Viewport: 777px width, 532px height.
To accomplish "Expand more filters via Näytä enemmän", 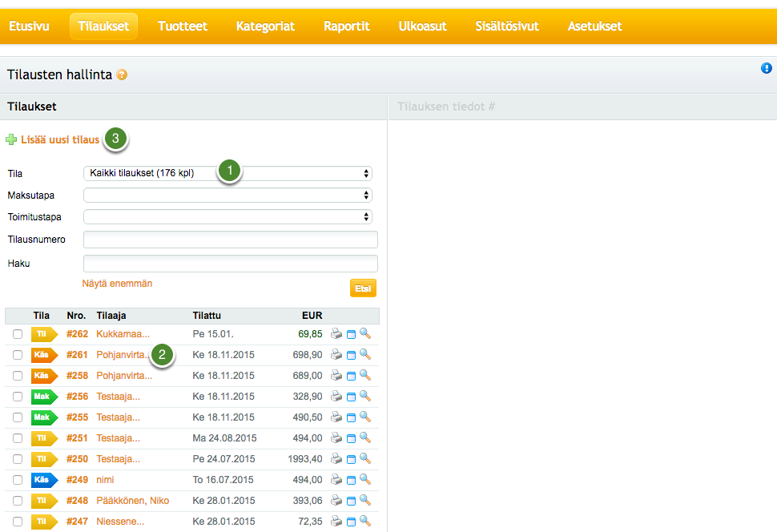I will click(x=117, y=284).
